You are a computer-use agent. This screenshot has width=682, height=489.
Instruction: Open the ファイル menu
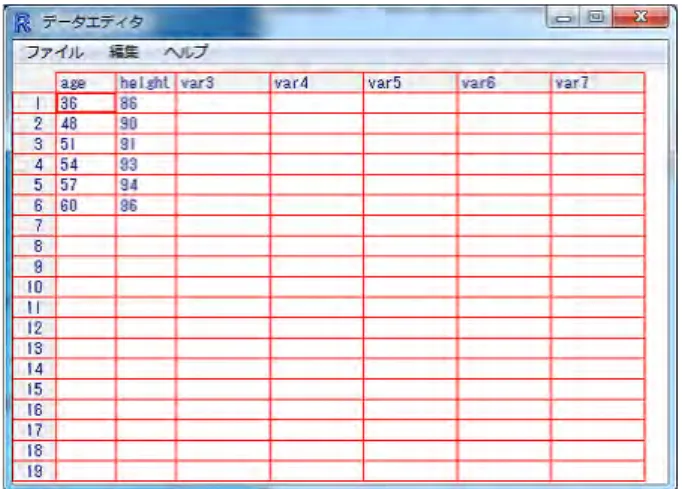coord(55,52)
